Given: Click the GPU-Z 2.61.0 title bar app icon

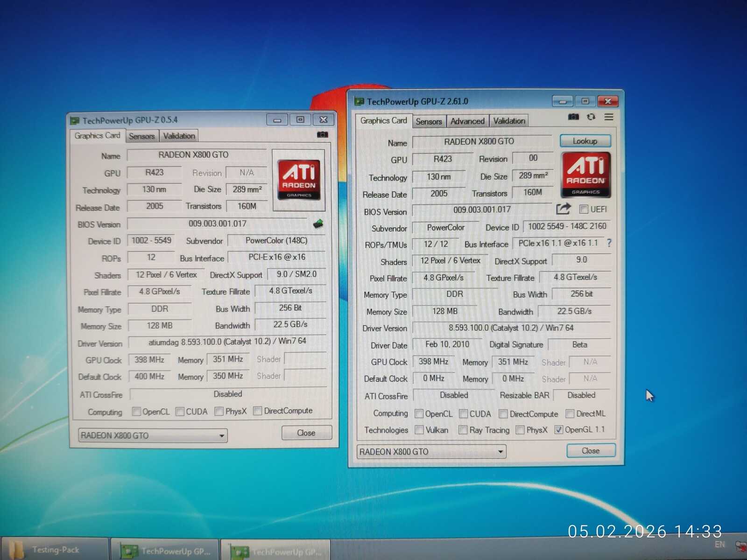Looking at the screenshot, I should (x=359, y=101).
